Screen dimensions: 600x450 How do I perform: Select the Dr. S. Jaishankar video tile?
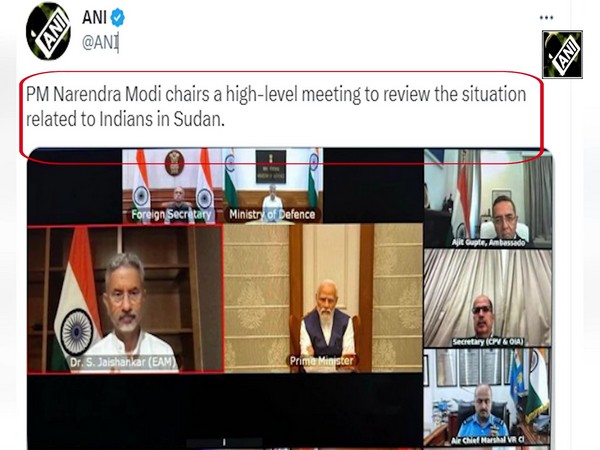(x=125, y=299)
